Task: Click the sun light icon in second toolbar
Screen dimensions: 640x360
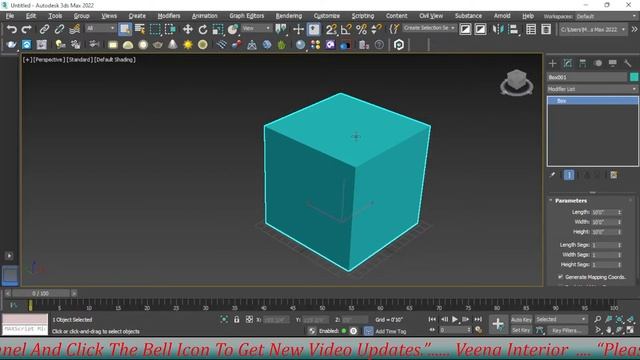Action: coord(188,44)
